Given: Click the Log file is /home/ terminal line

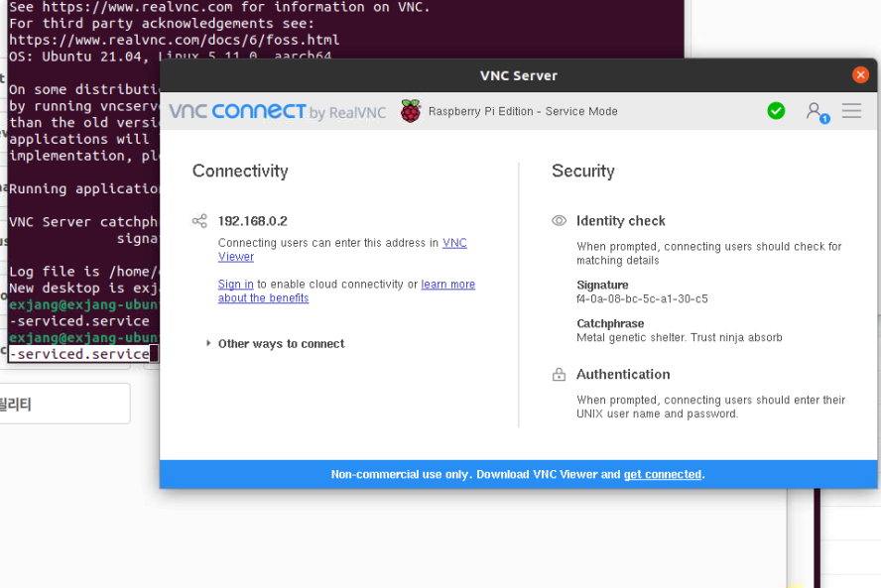Looking at the screenshot, I should click(x=84, y=272).
